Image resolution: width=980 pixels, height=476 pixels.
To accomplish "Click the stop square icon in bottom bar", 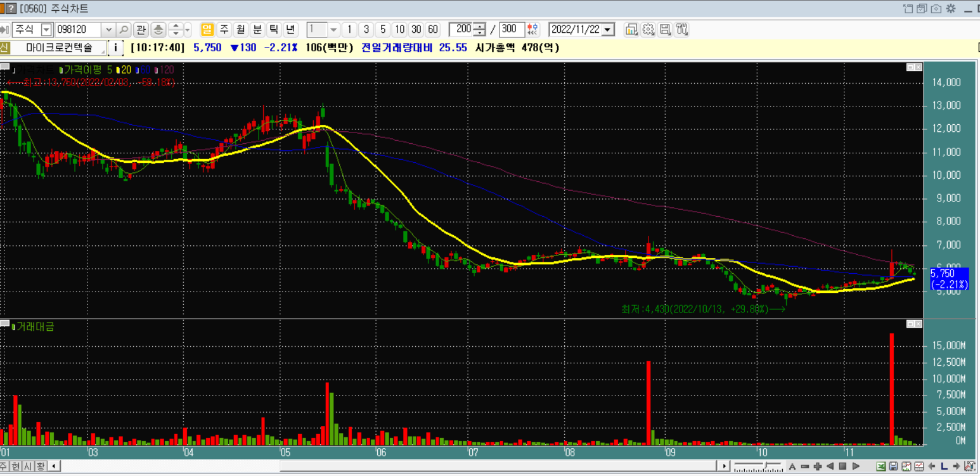I will click(x=842, y=466).
